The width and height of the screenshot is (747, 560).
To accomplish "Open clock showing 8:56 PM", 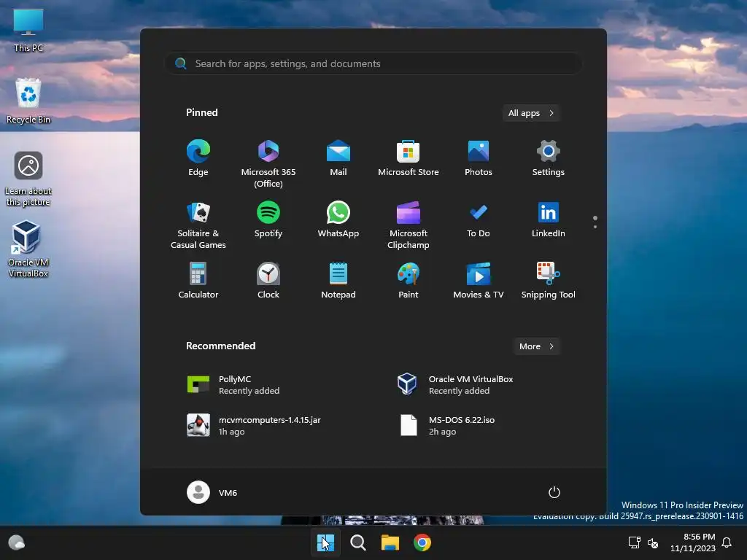I will 693,542.
